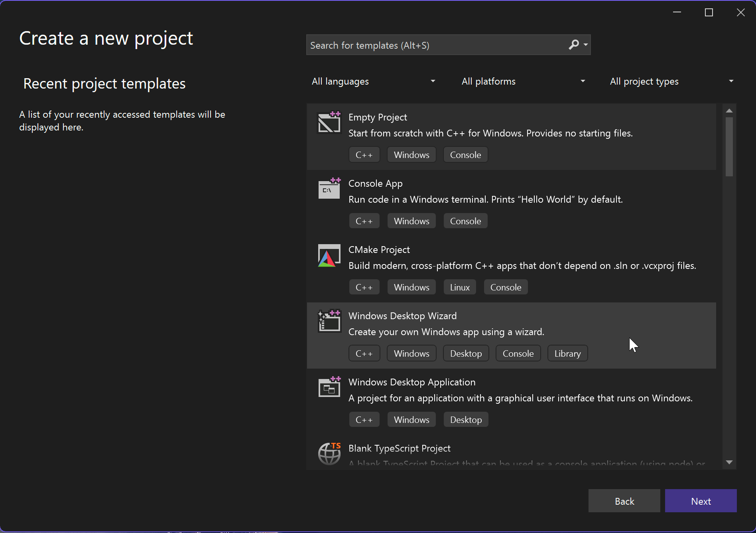756x533 pixels.
Task: Select the Windows Desktop Wizard title
Action: tap(403, 316)
